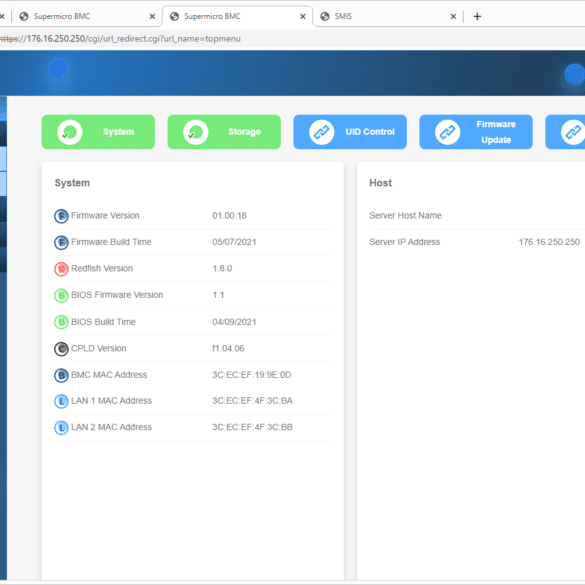Close the first Supermicro BMC tab
The width and height of the screenshot is (585, 585).
click(152, 16)
